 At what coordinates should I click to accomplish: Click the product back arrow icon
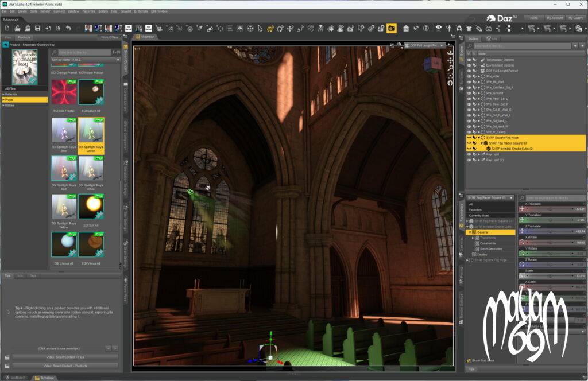coord(5,45)
